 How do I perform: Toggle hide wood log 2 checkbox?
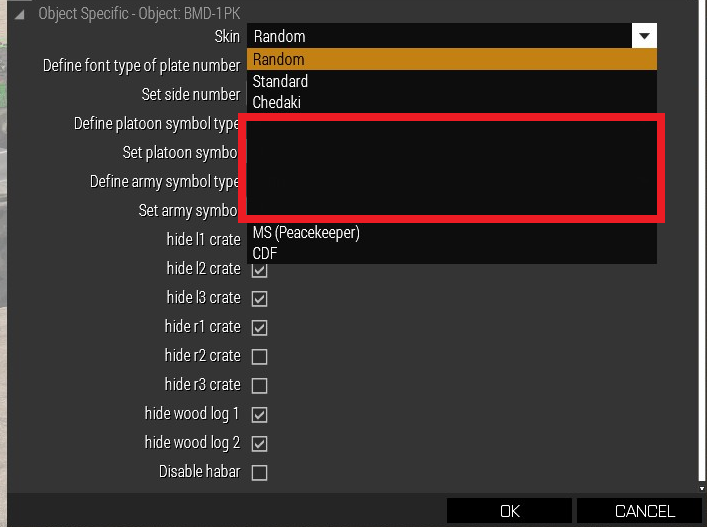(x=259, y=443)
